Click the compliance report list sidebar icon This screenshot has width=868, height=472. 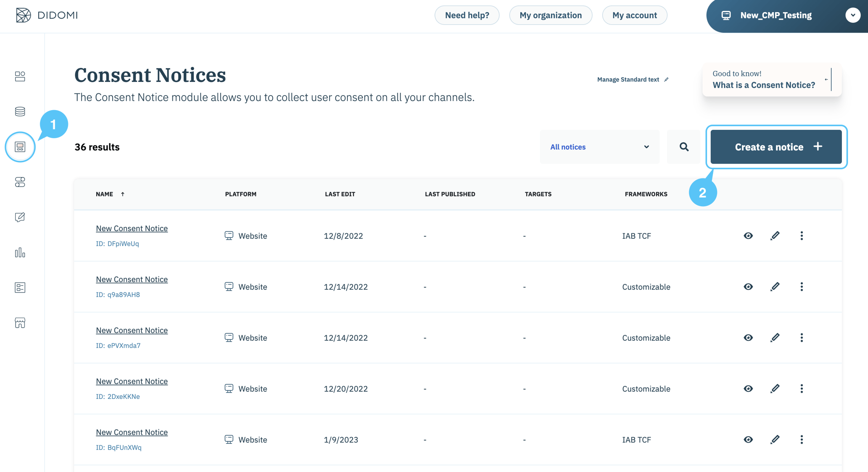[x=20, y=287]
